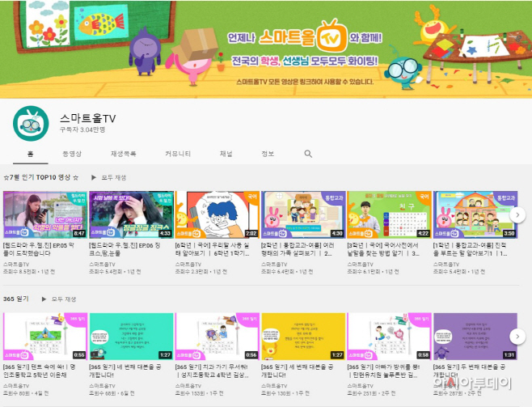This screenshot has width=532, height=407.
Task: Open the 365 일기 section title
Action: [x=16, y=299]
